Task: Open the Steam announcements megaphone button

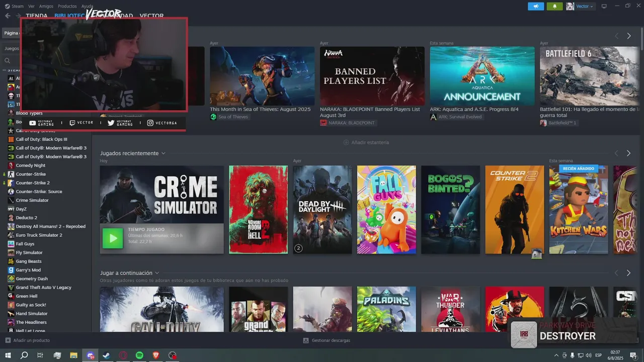Action: pos(536,6)
